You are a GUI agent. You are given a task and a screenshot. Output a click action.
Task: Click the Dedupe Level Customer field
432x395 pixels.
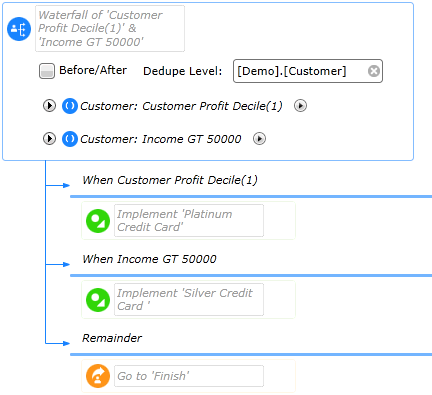pos(308,71)
